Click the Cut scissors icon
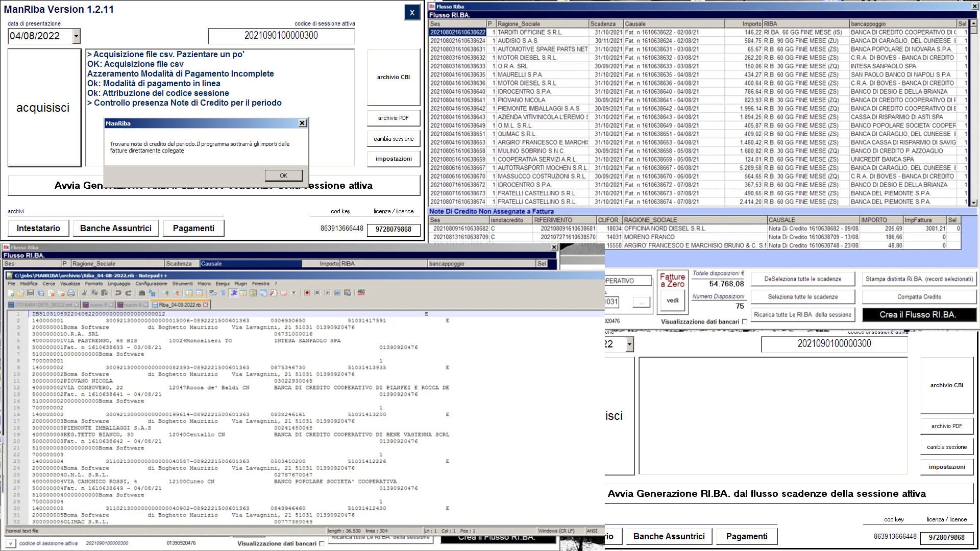The width and height of the screenshot is (980, 551). tap(84, 293)
